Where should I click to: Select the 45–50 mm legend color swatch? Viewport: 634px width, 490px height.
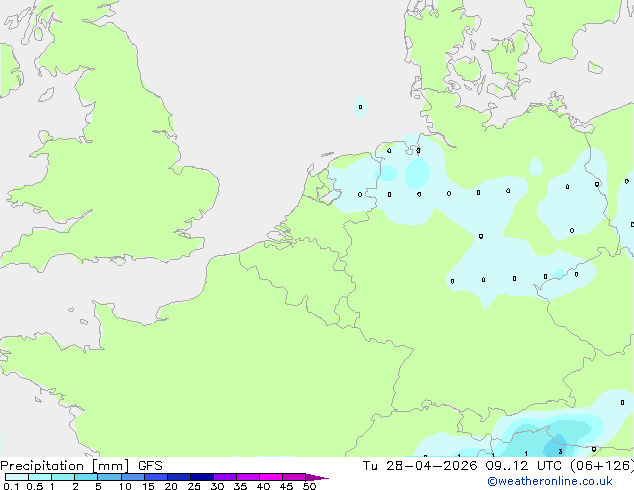294,477
